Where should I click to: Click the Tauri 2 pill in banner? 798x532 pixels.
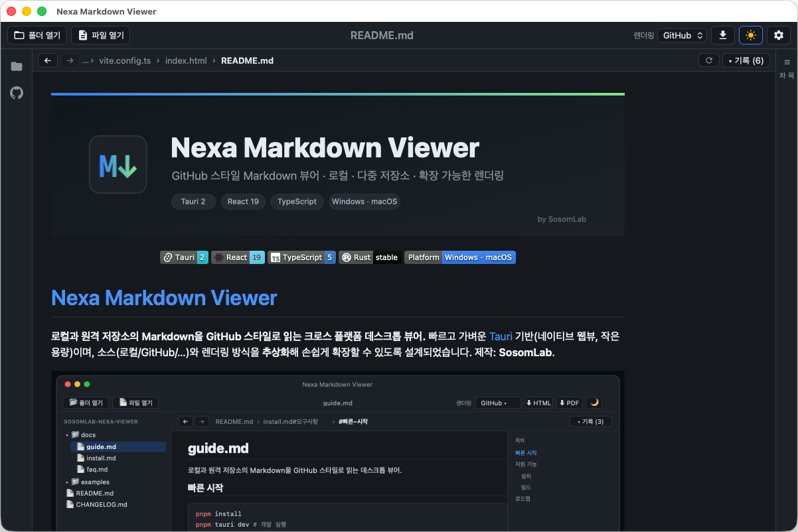click(x=193, y=202)
